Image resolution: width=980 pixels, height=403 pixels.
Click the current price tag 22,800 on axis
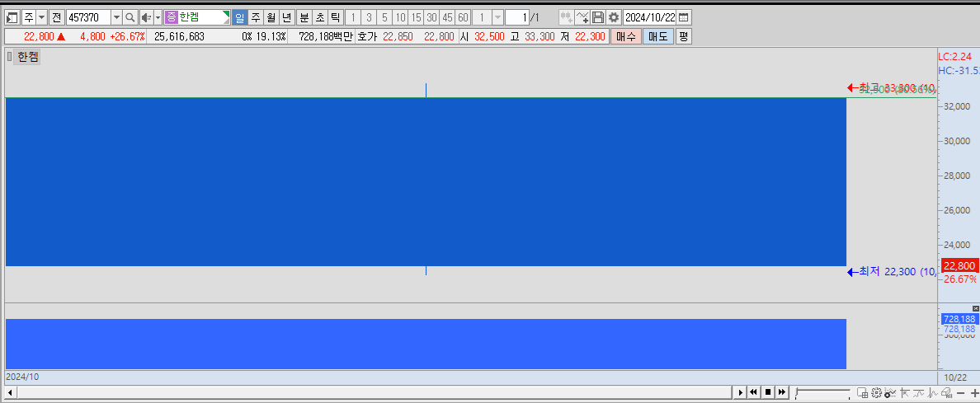(959, 265)
